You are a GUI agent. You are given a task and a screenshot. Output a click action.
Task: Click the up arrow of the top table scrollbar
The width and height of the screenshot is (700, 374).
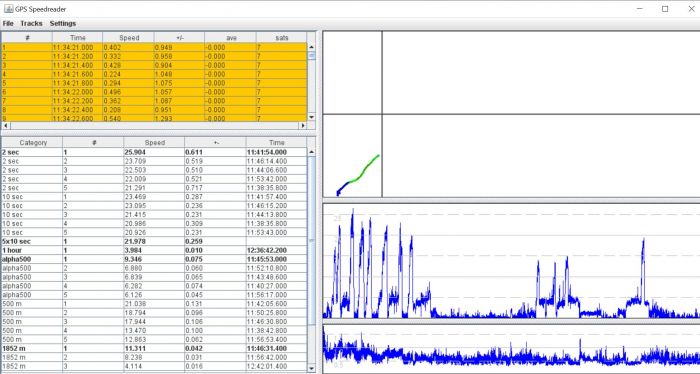(x=311, y=47)
